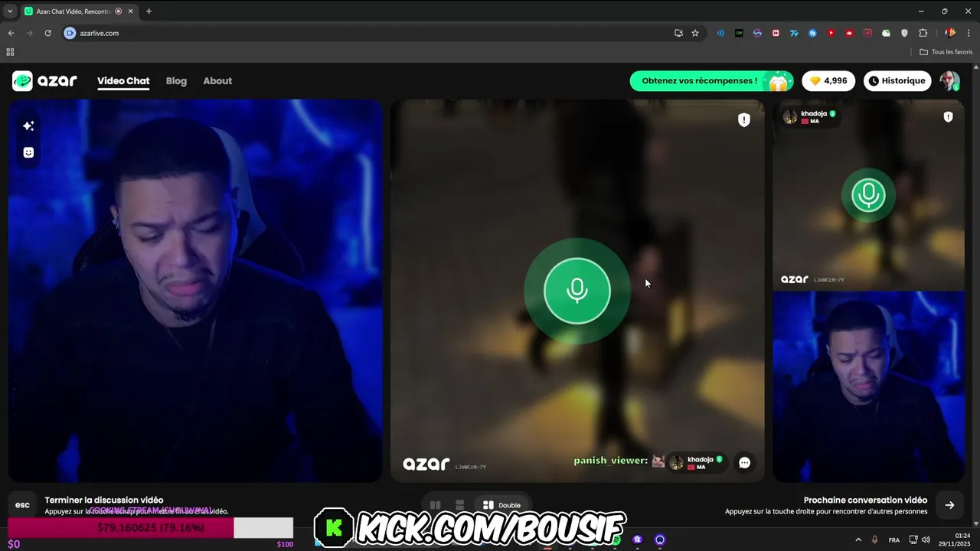The height and width of the screenshot is (551, 980).
Task: Open the emoji face filter icon
Action: tap(28, 152)
